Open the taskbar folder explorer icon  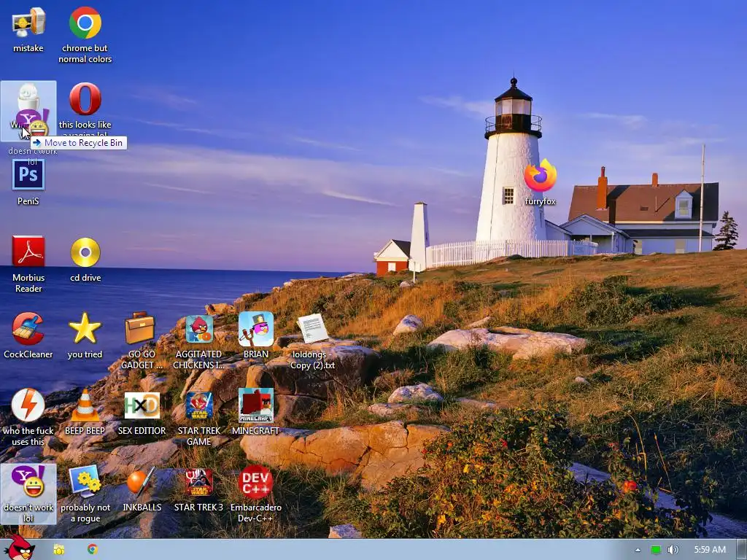click(58, 550)
